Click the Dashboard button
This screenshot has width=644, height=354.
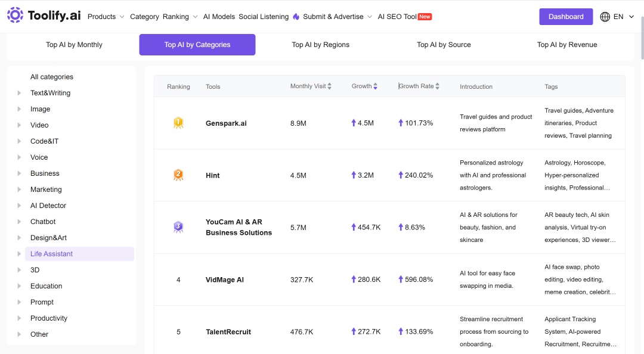click(566, 17)
